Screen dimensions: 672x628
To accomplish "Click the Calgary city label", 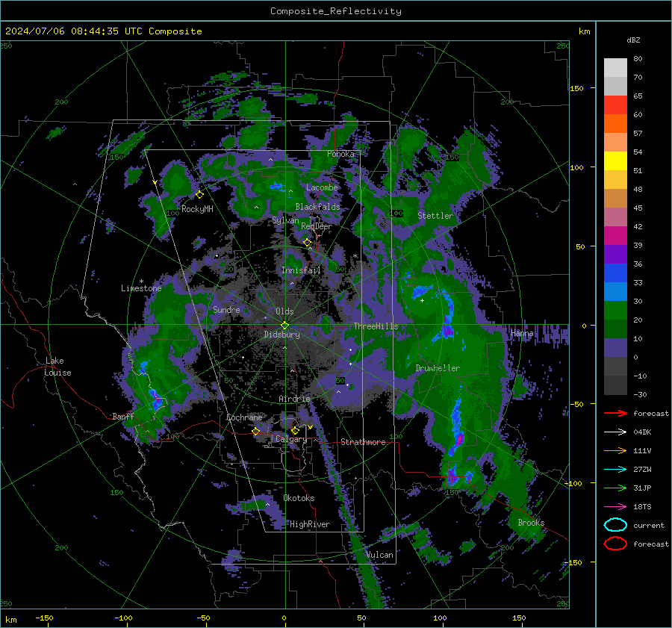I will (x=291, y=439).
